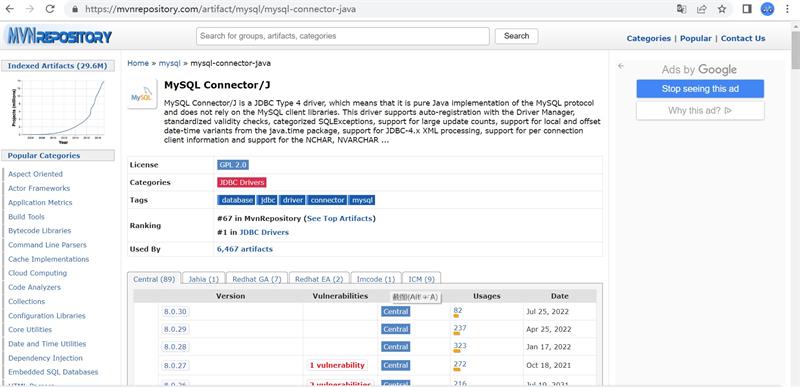
Task: Open usages count 82
Action: 458,310
